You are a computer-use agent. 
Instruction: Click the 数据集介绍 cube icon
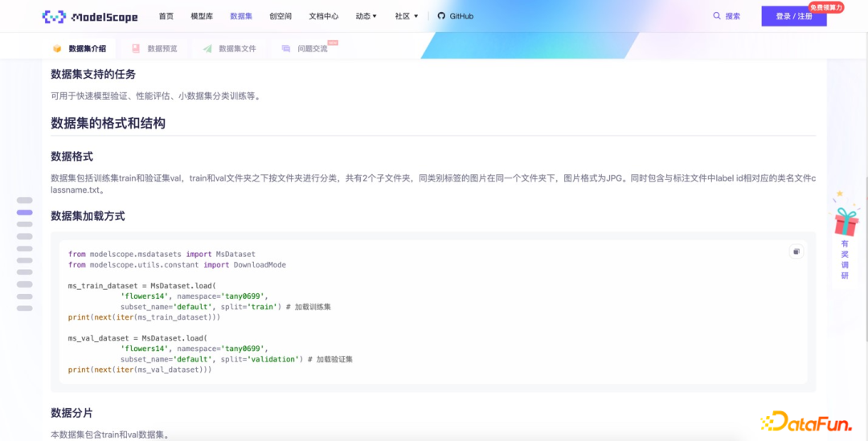57,49
